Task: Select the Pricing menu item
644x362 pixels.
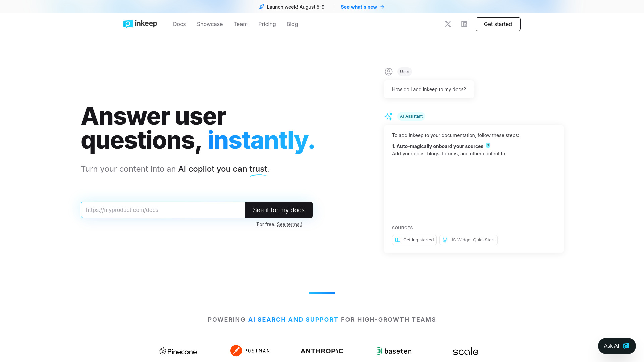Action: (267, 24)
